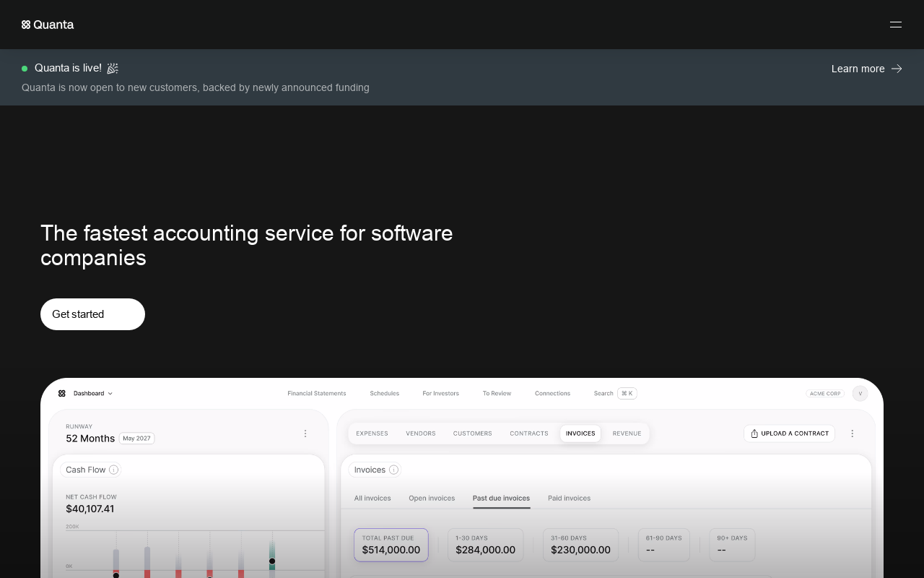The height and width of the screenshot is (578, 924).
Task: Open the For Investors menu item
Action: pyautogui.click(x=441, y=394)
